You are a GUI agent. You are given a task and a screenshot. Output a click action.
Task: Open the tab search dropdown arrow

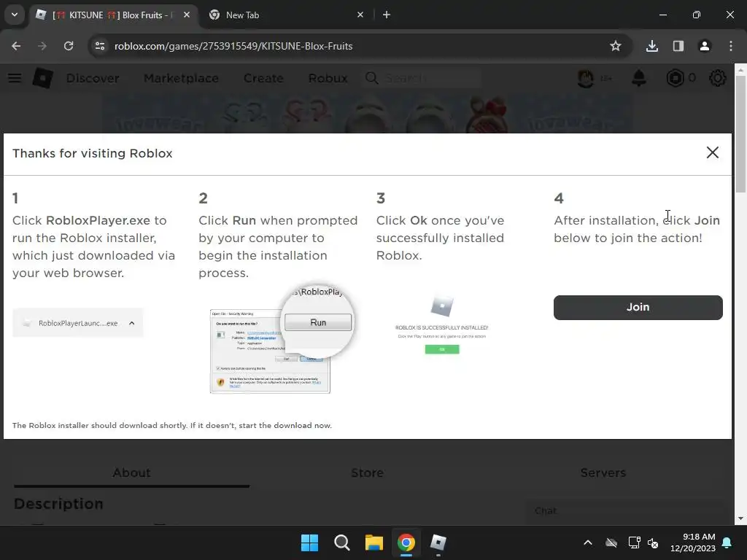pos(15,15)
